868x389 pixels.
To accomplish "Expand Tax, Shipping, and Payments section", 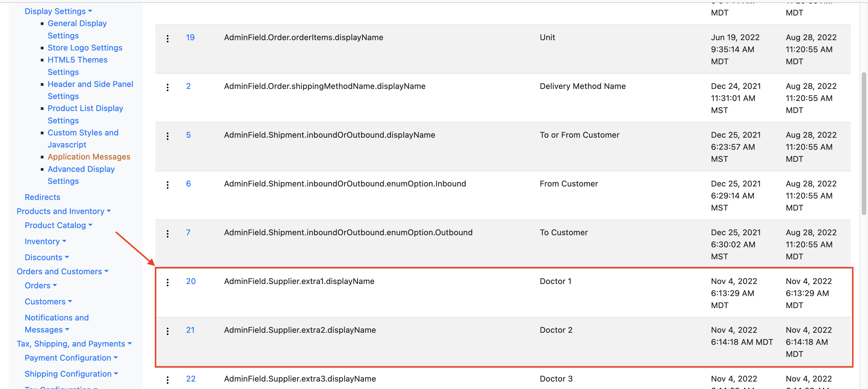I will [74, 344].
